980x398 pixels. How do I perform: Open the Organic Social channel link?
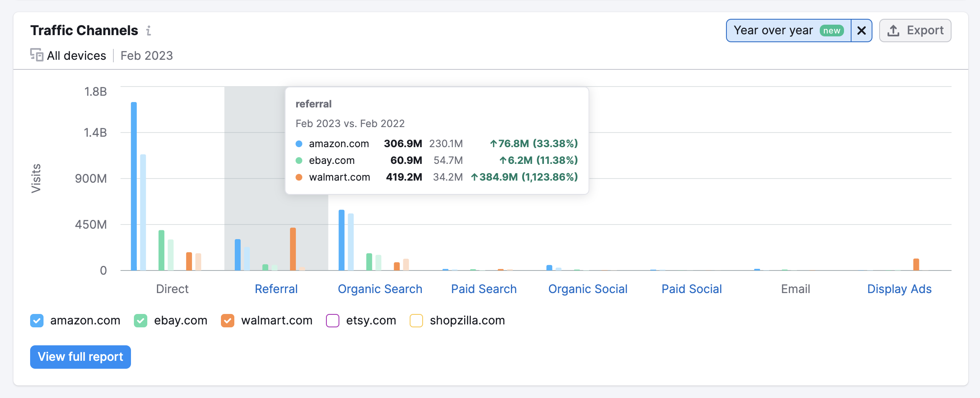click(x=588, y=289)
